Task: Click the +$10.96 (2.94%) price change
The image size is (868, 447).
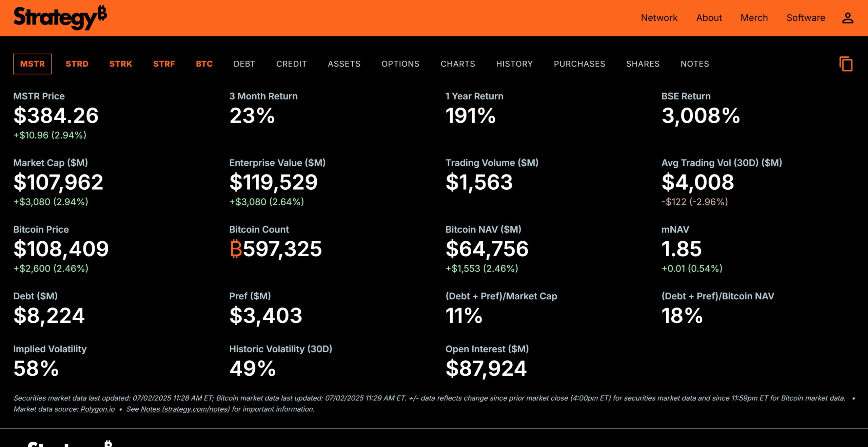Action: tap(50, 135)
